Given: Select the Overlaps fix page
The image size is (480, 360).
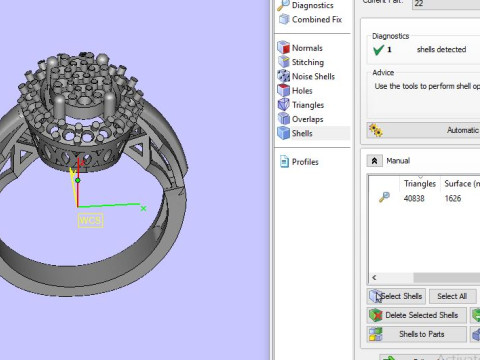Looking at the screenshot, I should tap(300, 119).
